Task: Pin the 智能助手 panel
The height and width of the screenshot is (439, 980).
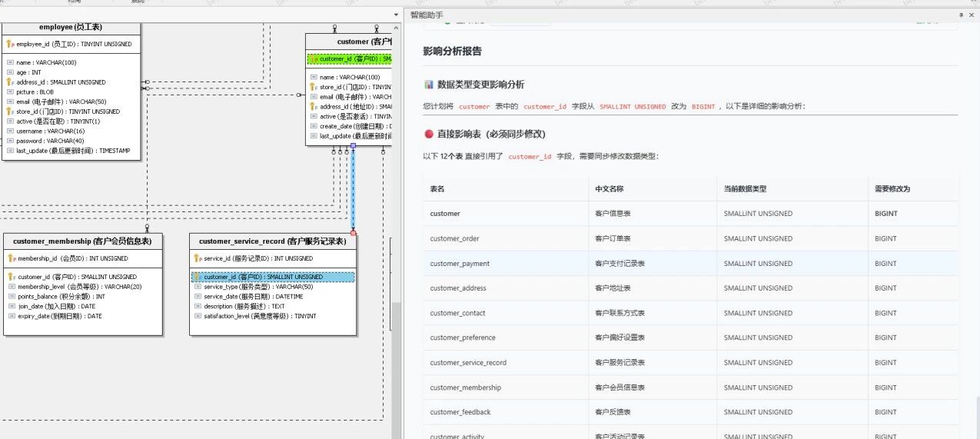Action: 960,15
